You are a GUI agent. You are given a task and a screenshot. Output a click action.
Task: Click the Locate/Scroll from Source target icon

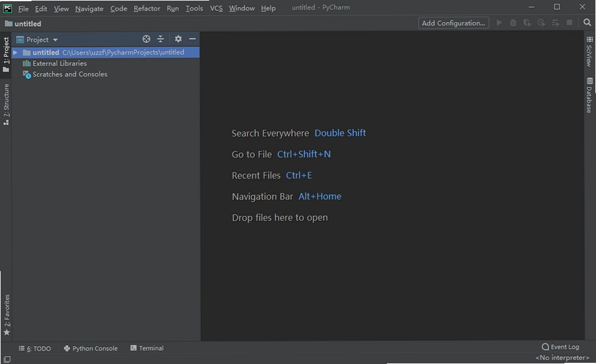tap(146, 39)
